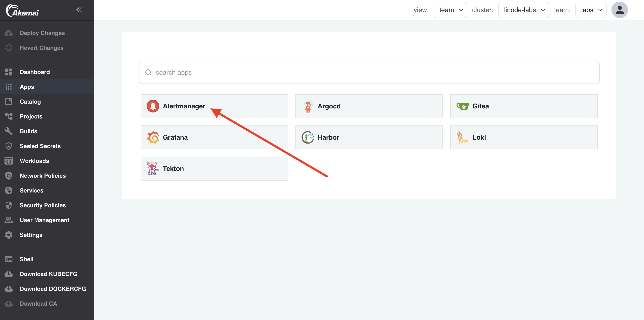Go to User Management

point(47,220)
